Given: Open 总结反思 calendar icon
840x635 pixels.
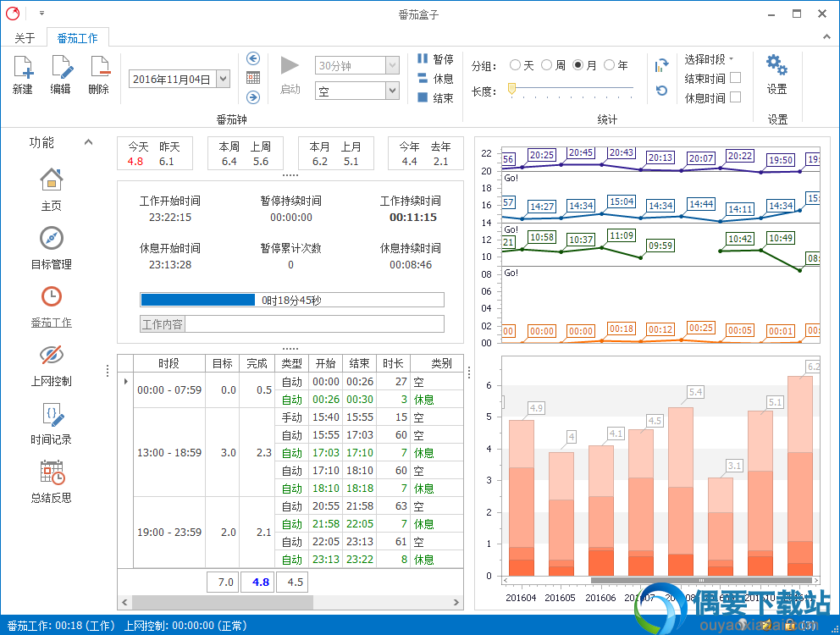Looking at the screenshot, I should [x=52, y=482].
